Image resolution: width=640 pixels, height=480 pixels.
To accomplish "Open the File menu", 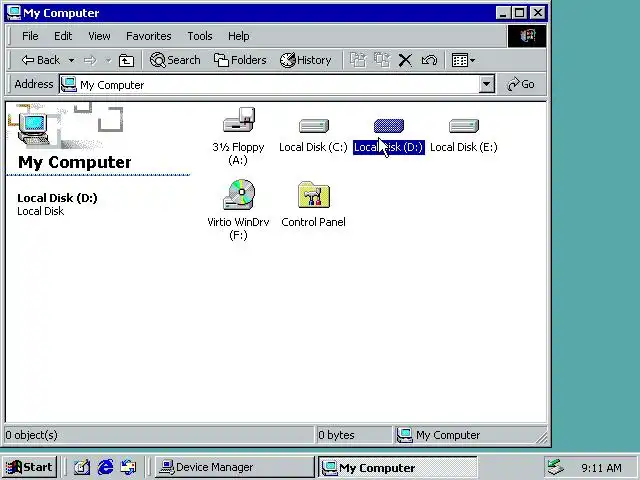I will [x=30, y=36].
